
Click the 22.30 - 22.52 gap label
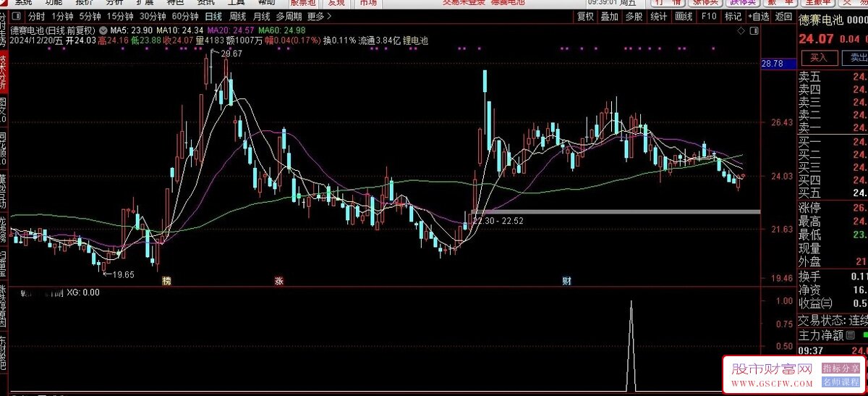[x=498, y=220]
